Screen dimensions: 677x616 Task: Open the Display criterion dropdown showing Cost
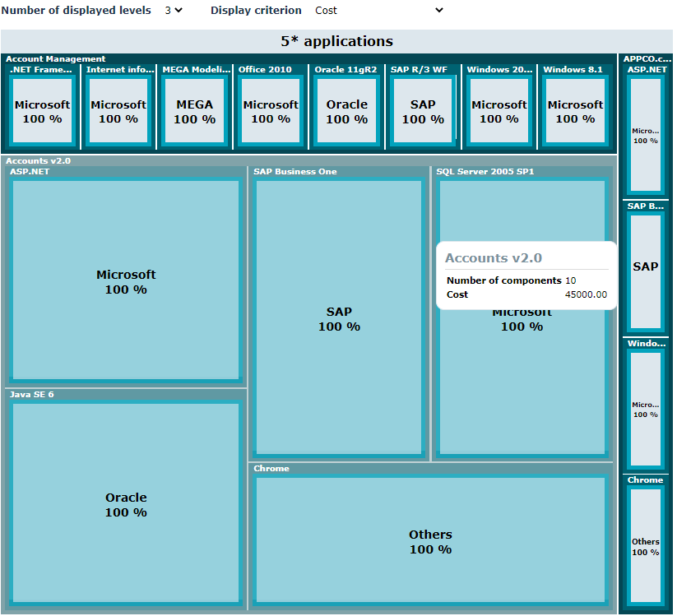click(x=378, y=11)
